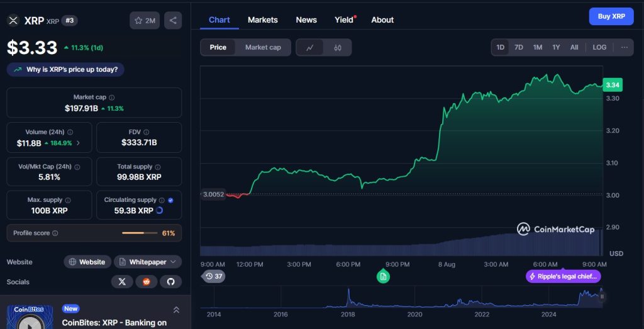Image resolution: width=644 pixels, height=329 pixels.
Task: Switch to the Markets tab
Action: [x=262, y=20]
